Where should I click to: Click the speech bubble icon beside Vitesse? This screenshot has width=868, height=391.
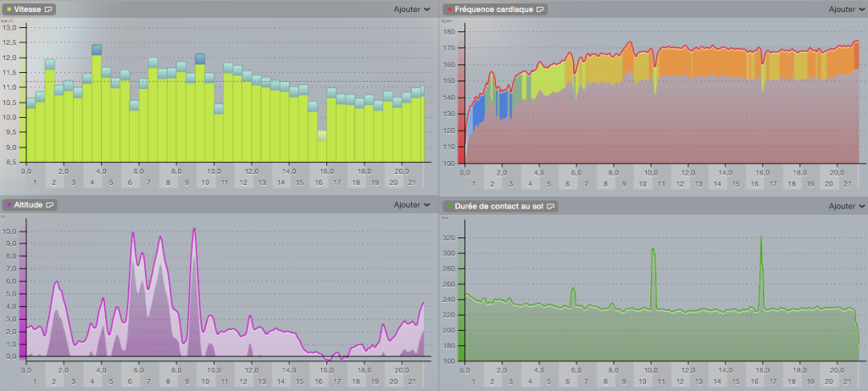coord(48,9)
